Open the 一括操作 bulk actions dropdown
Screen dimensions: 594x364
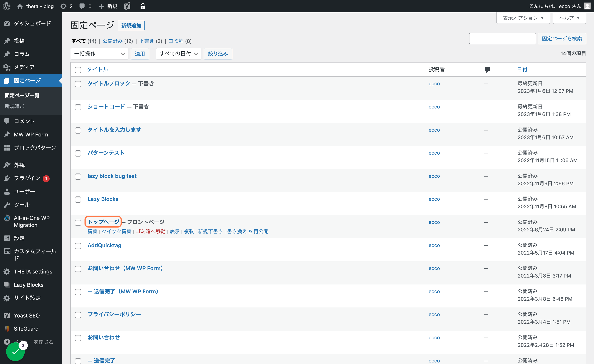99,53
